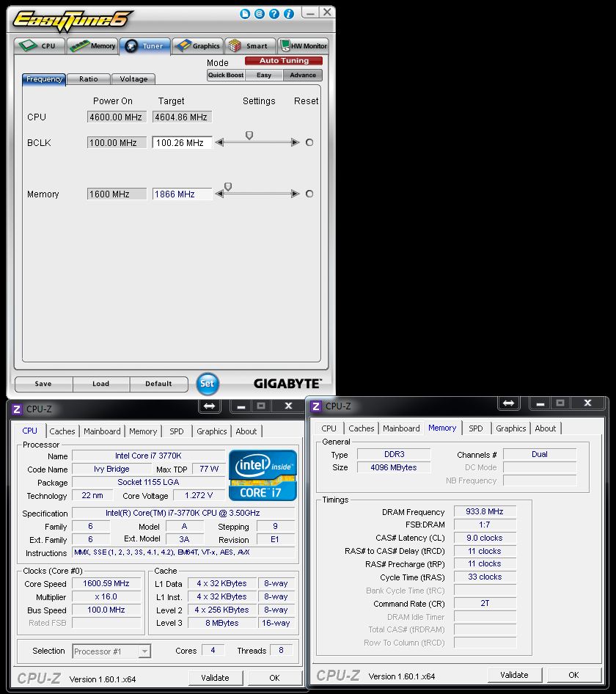Click the document icon in EasyTune6 header

pos(245,14)
